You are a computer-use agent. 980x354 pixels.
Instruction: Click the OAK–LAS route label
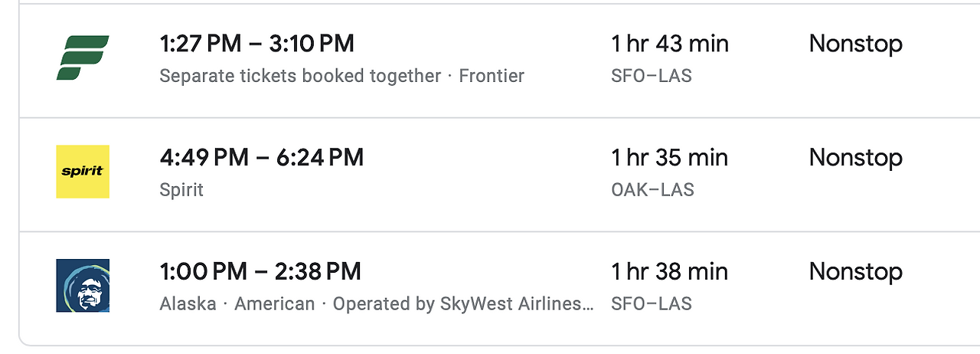coord(652,190)
